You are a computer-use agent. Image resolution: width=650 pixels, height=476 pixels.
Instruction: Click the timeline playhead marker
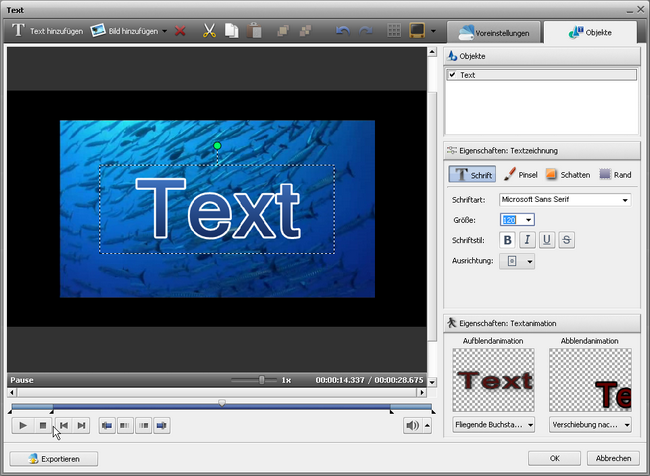[x=222, y=403]
